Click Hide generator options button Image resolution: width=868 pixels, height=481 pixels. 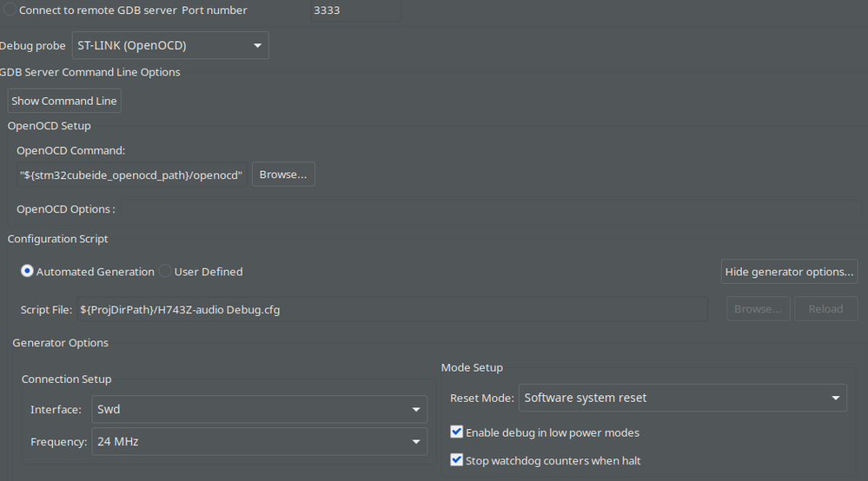click(x=789, y=272)
